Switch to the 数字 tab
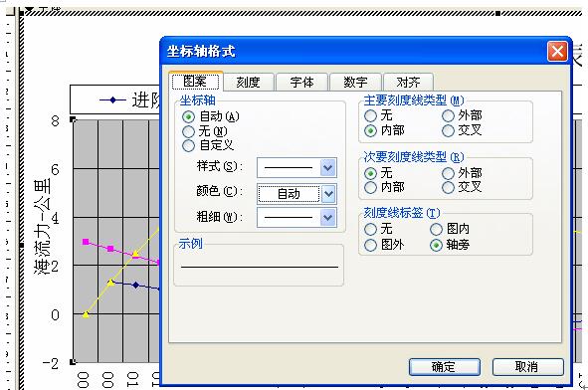This screenshot has width=588, height=390. click(355, 83)
